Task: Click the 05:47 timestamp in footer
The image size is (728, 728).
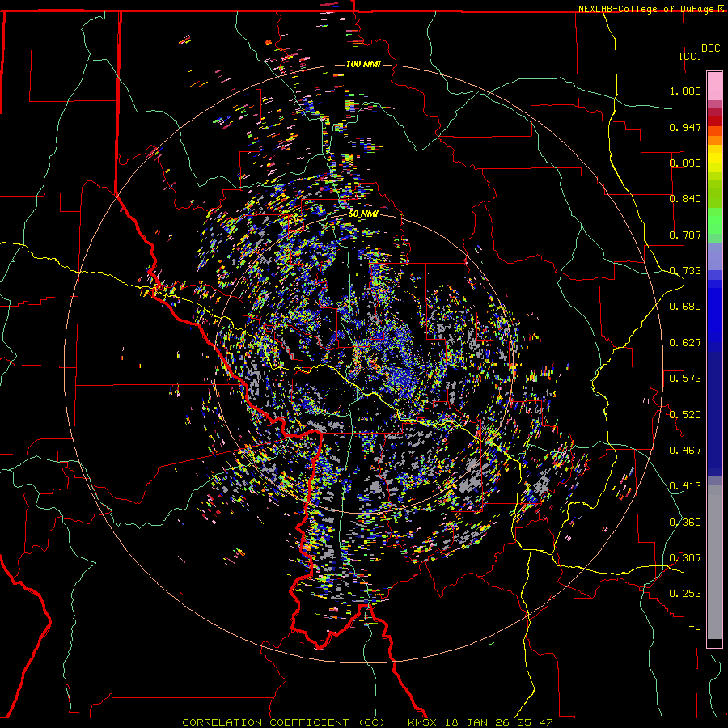Action: [x=534, y=722]
